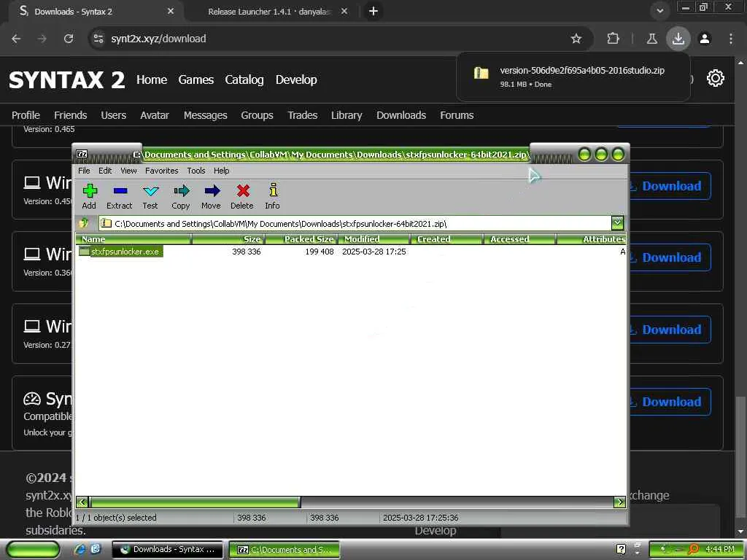Open the Profile sub-navigation link

tap(26, 115)
